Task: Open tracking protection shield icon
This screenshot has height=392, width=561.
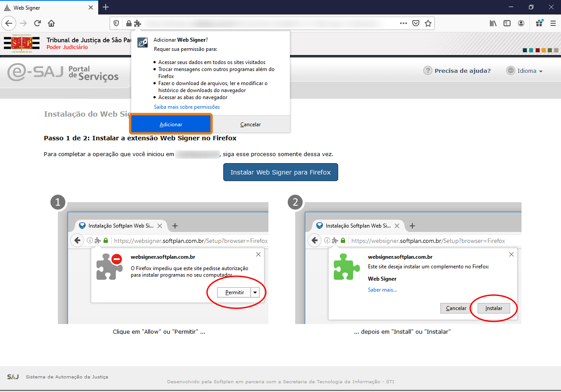Action: 116,23
